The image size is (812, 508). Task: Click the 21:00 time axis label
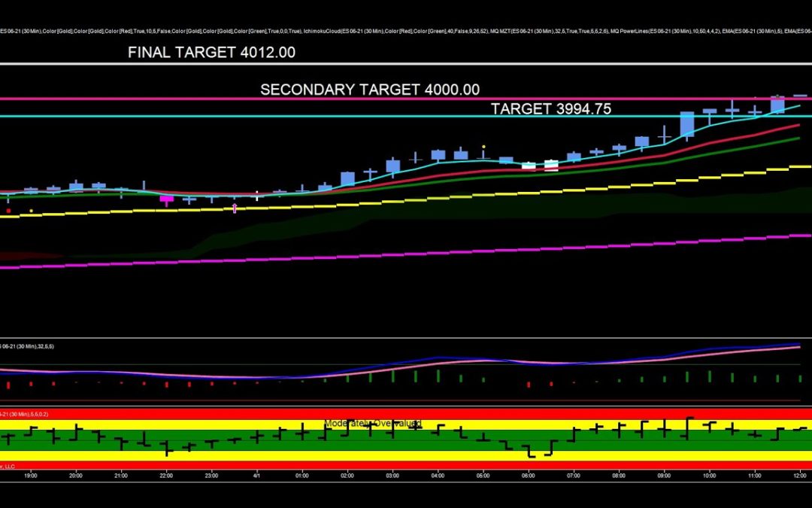point(120,476)
